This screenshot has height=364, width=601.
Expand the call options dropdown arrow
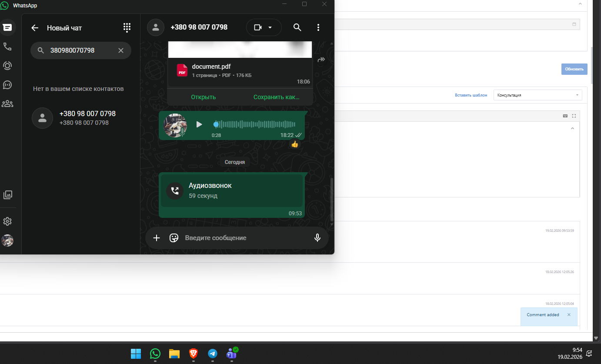(270, 27)
